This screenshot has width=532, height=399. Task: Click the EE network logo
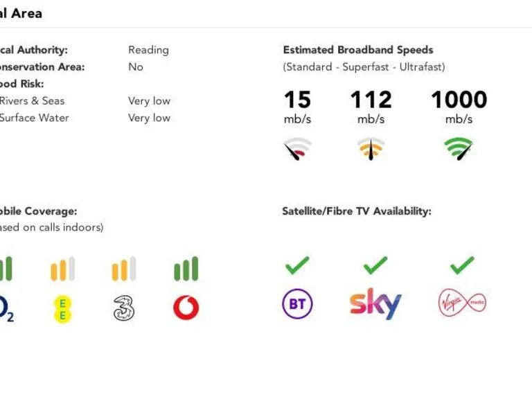pyautogui.click(x=62, y=309)
